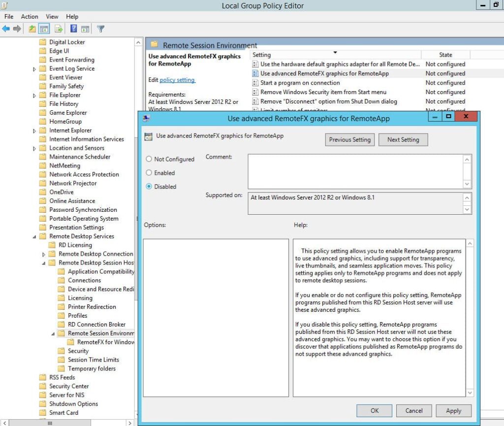The height and width of the screenshot is (426, 504).
Task: Click the dialog title bar system icon
Action: click(147, 118)
